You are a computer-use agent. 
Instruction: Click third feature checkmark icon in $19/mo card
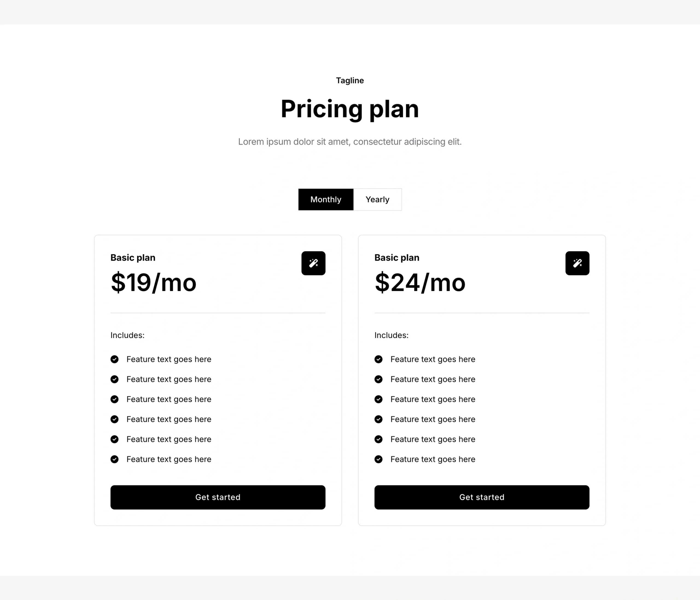click(x=115, y=399)
